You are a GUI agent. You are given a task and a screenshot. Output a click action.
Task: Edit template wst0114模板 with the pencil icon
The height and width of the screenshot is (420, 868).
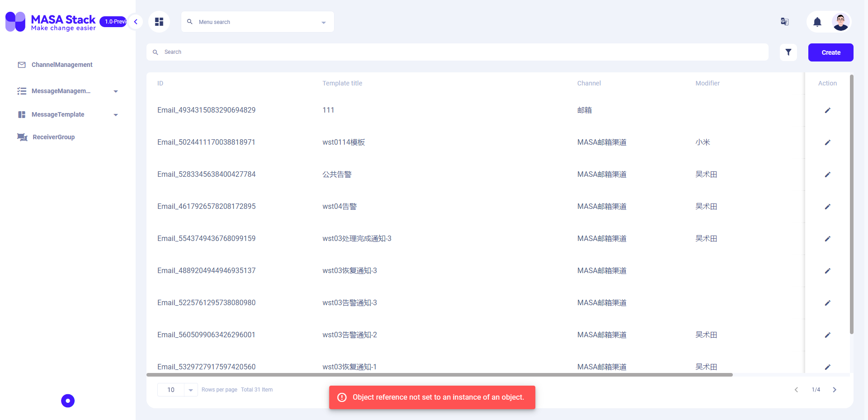point(828,142)
